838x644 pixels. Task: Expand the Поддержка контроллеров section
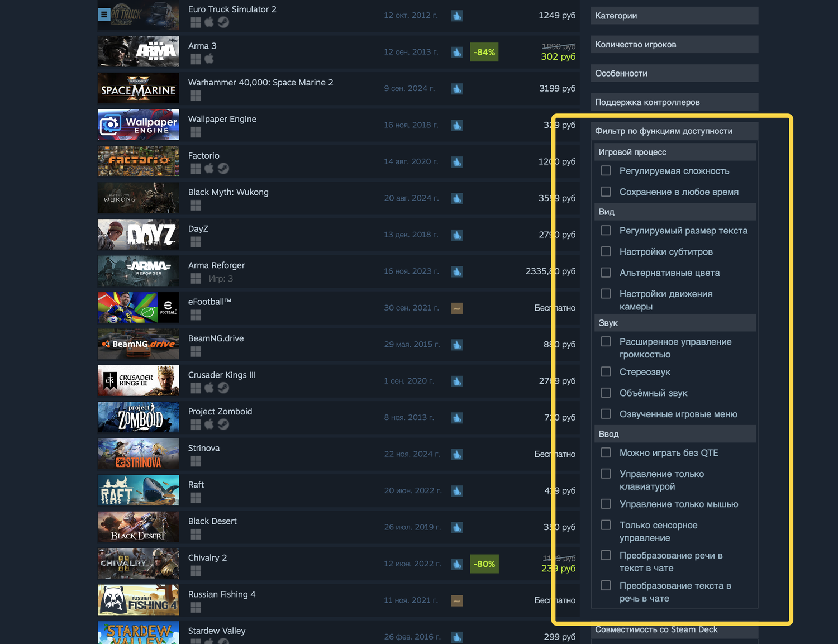click(674, 102)
